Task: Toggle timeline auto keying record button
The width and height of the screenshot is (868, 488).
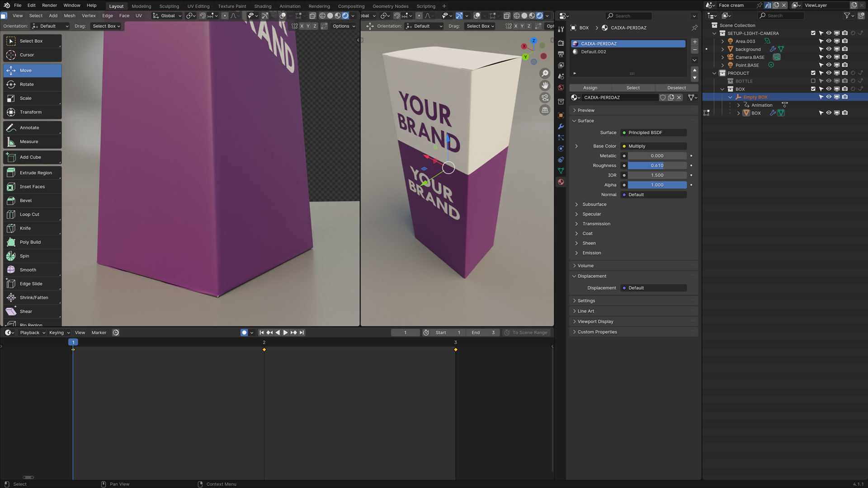Action: (244, 333)
